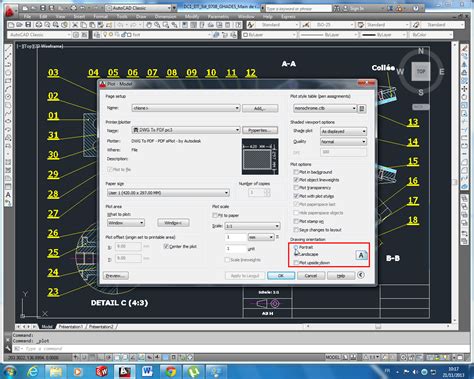Toggle Plot with plot styles checkbox
The image size is (474, 379).
(296, 196)
